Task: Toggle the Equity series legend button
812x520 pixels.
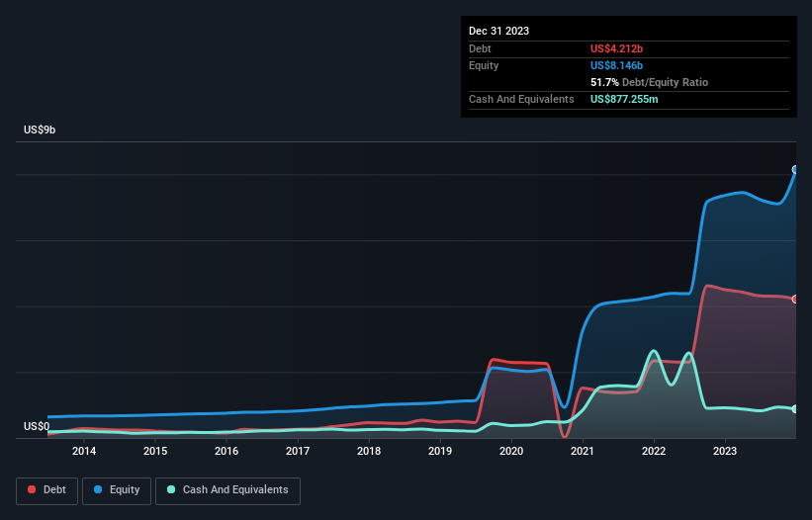Action: click(x=117, y=490)
